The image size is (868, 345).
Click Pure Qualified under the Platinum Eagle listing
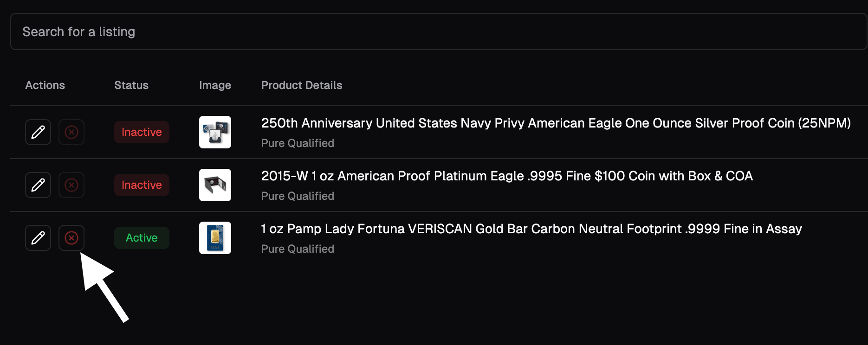tap(297, 196)
